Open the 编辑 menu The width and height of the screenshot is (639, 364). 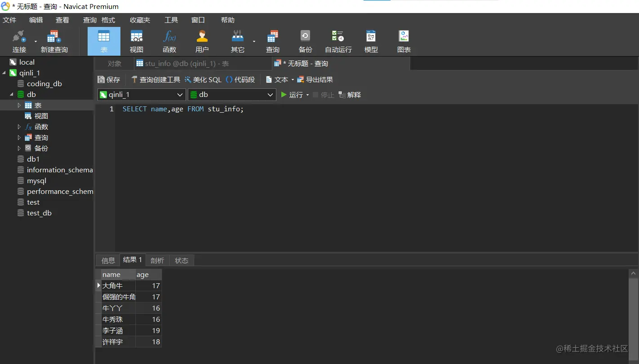[36, 20]
